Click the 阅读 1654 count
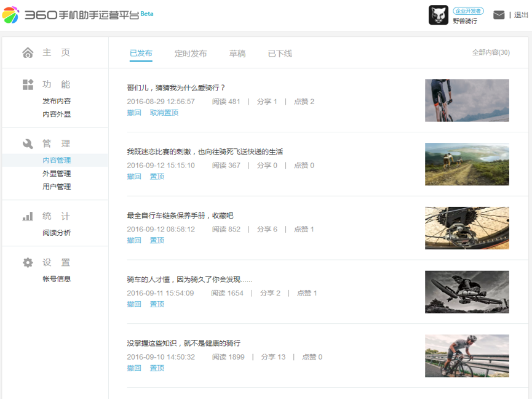532x399 pixels. pos(228,293)
